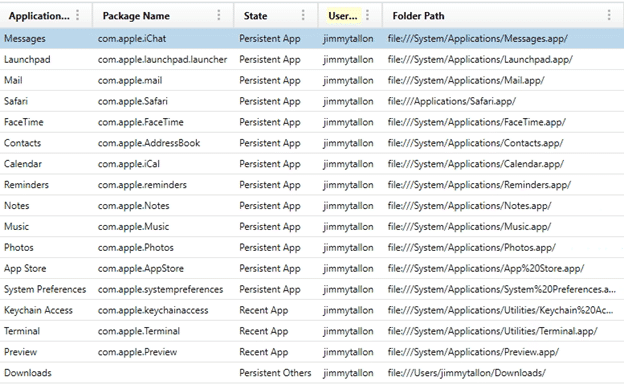Select the App Store application cell
Viewport: 624px width, 385px height.
tap(25, 269)
